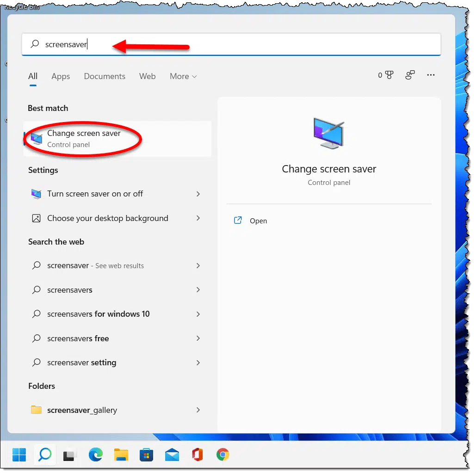Expand 'Turn screen saver on or off' arrow
Screen dimensions: 476x473
[198, 194]
